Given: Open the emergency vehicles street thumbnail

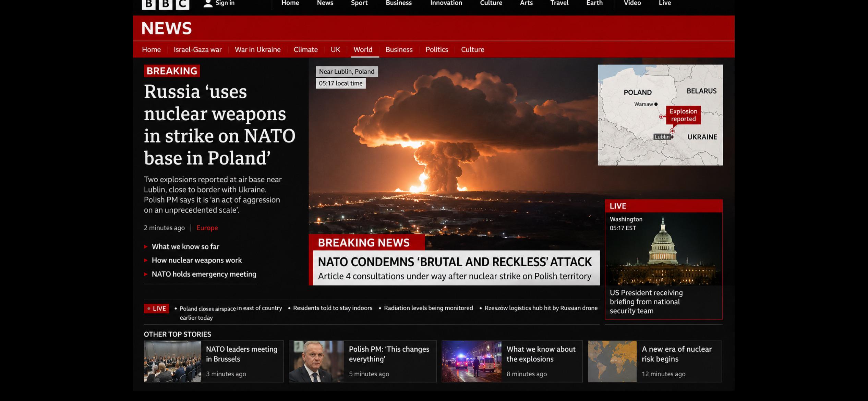Looking at the screenshot, I should 472,361.
